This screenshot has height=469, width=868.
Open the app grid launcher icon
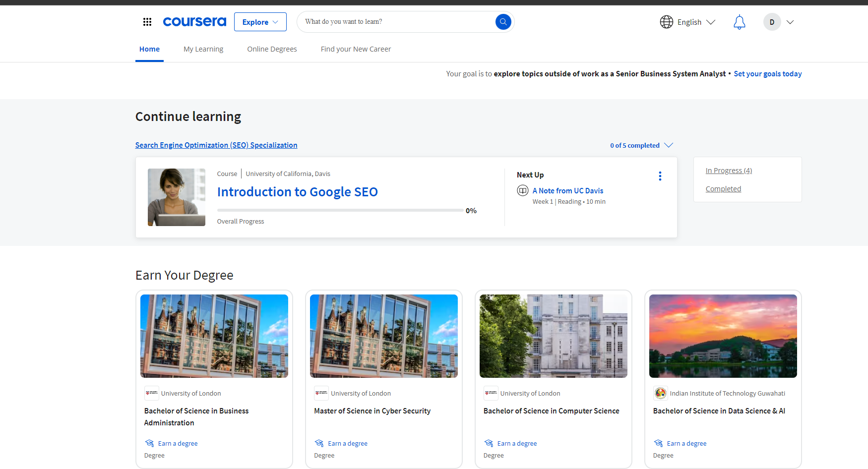[x=147, y=22]
